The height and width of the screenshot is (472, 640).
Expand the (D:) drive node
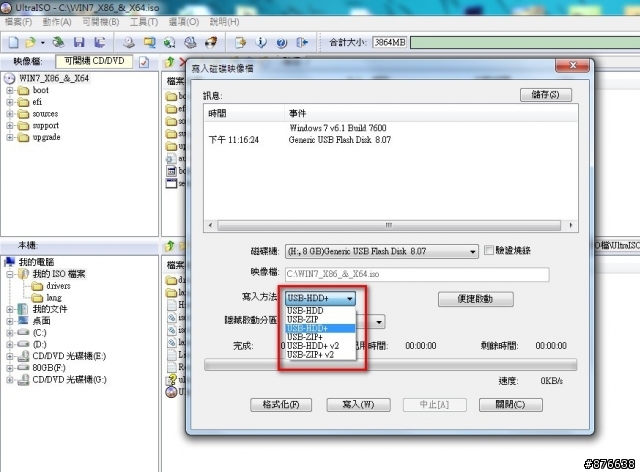pos(10,345)
